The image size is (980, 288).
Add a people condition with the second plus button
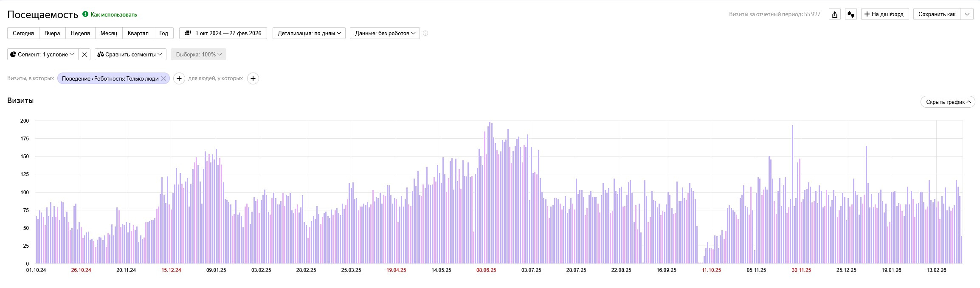(253, 78)
